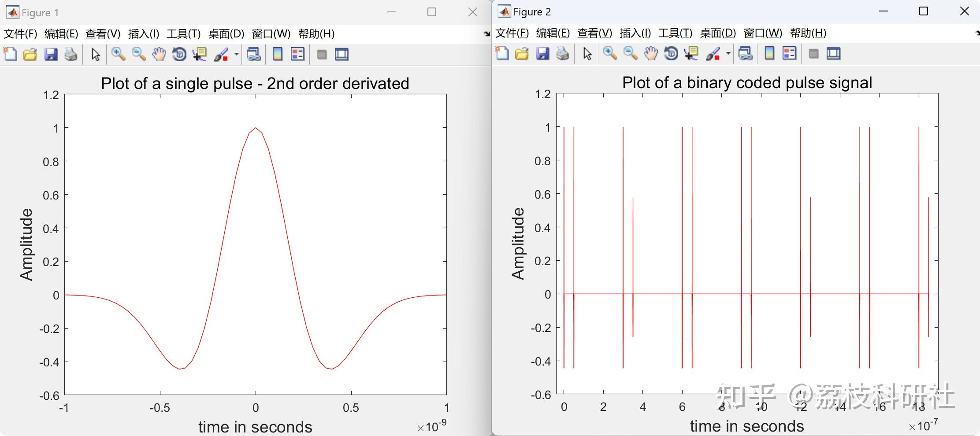Save figure icon in Figure 2 toolbar
Screen dimensions: 980x436
542,53
